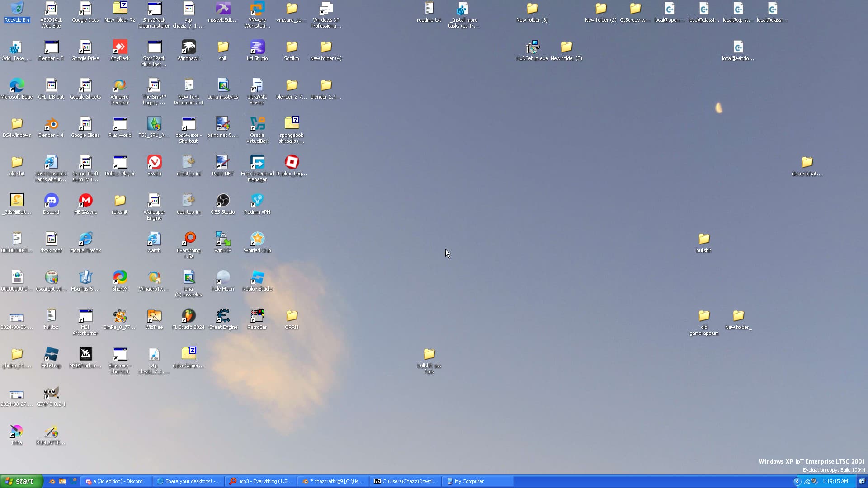This screenshot has width=868, height=488.
Task: Launch WizTree desktop icon
Action: tap(154, 319)
